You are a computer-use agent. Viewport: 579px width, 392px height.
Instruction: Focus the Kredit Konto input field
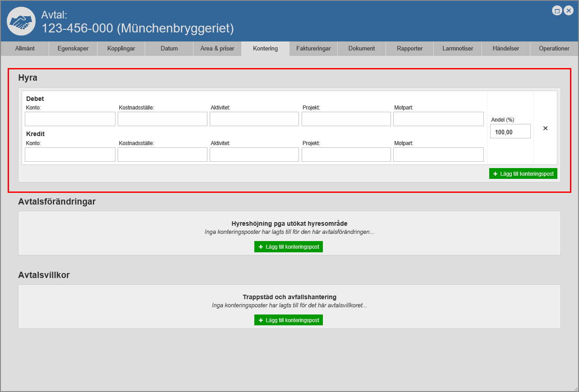(70, 155)
